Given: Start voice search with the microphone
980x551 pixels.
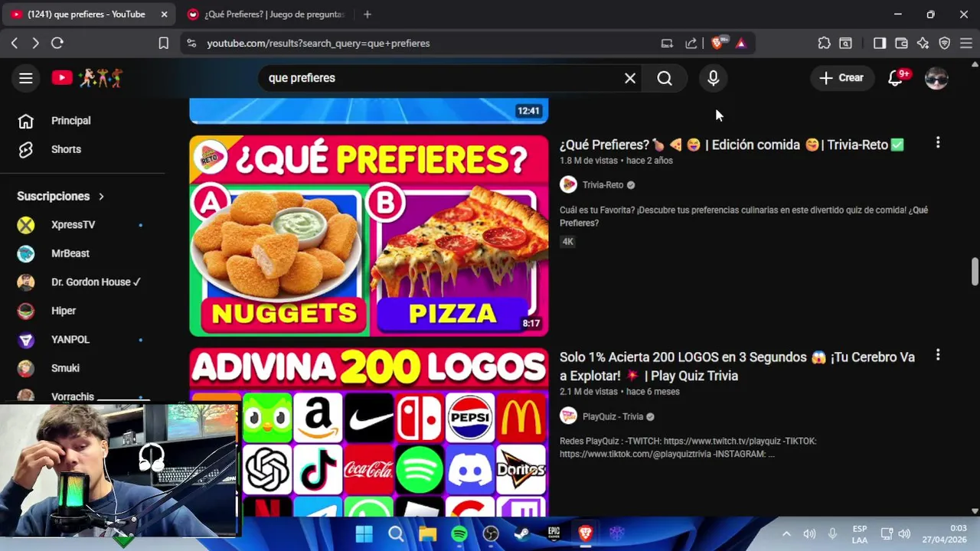Looking at the screenshot, I should click(x=714, y=78).
